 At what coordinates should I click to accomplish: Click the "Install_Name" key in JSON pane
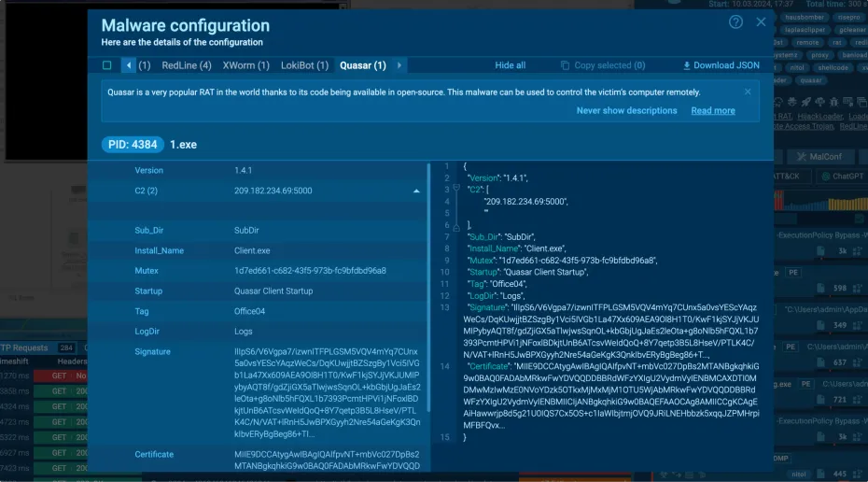tap(493, 248)
